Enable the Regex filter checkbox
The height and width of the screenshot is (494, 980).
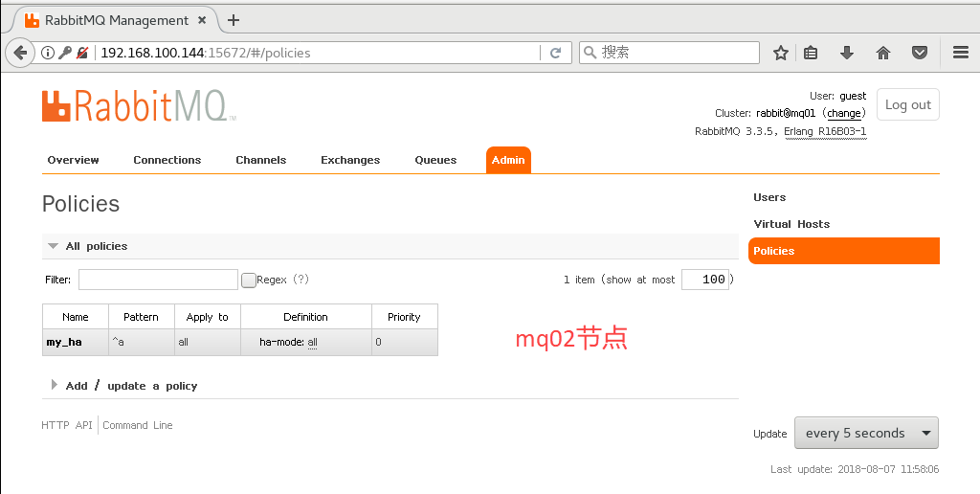point(249,281)
